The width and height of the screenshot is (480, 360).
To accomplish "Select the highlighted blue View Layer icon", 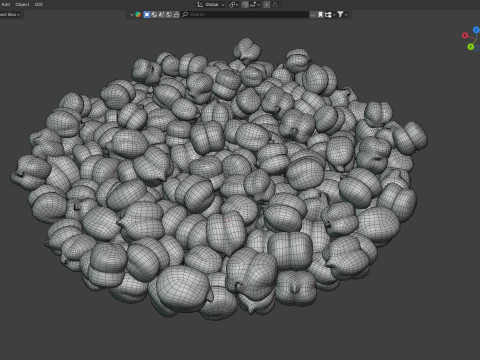I will [147, 15].
